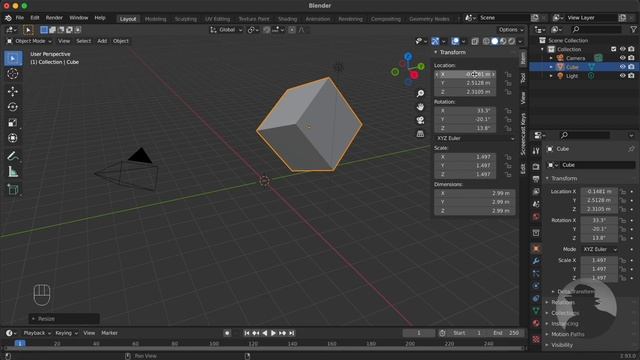Screen dimensions: 640x360
Task: Open the Tool properties tab icon
Action: coord(536,151)
